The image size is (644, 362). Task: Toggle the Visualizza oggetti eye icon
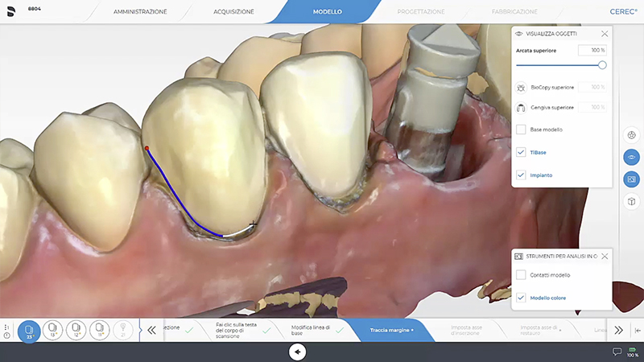point(632,157)
